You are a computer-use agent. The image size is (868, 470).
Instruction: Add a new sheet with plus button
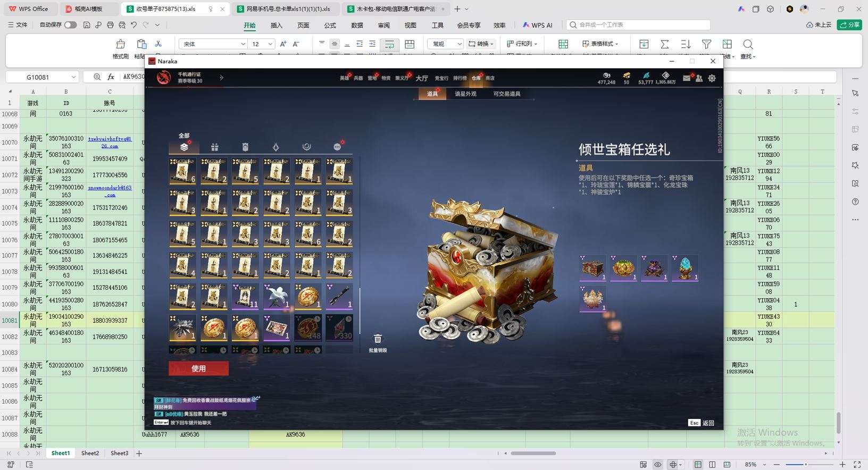[x=139, y=454]
